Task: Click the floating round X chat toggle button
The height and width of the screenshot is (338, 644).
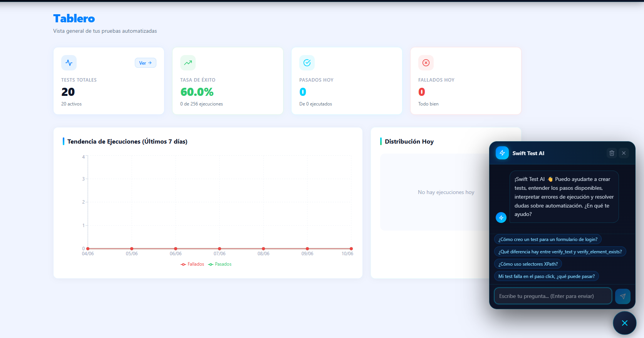Action: [625, 323]
